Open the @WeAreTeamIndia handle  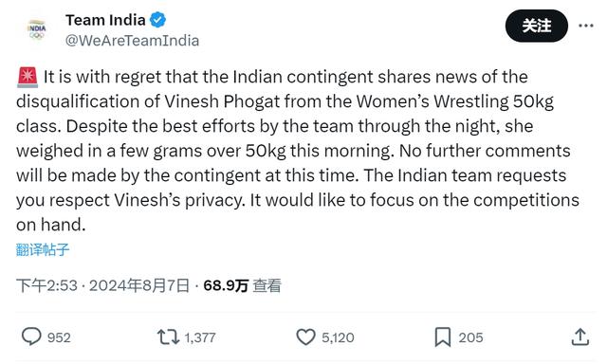[x=132, y=41]
